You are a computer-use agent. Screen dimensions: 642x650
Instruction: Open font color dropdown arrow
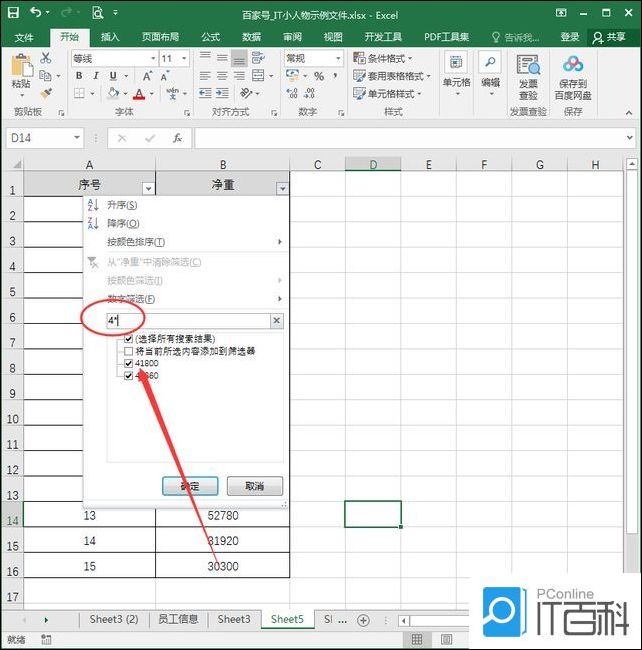[x=151, y=94]
